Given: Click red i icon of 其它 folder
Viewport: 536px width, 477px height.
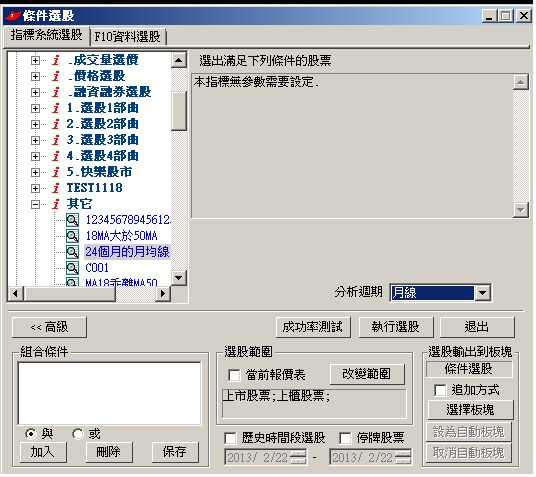Looking at the screenshot, I should [56, 204].
